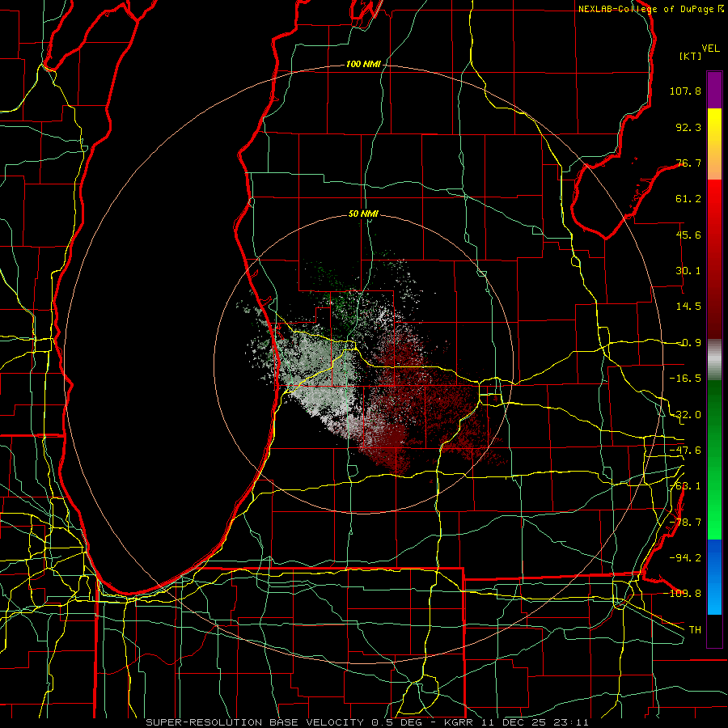Select the -0.9 legend value
This screenshot has height=728, width=728.
[x=688, y=343]
